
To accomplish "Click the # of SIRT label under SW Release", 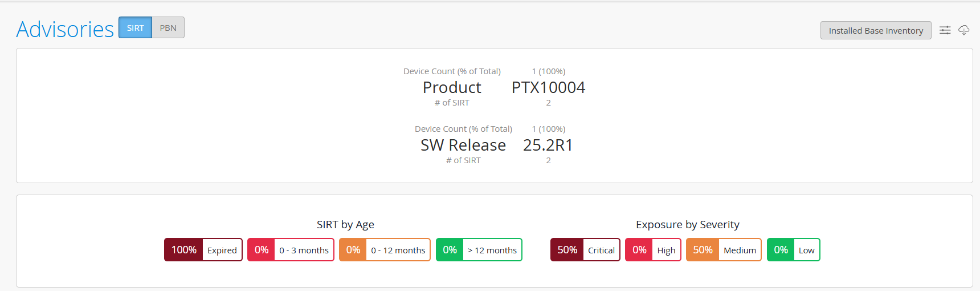I will (463, 160).
